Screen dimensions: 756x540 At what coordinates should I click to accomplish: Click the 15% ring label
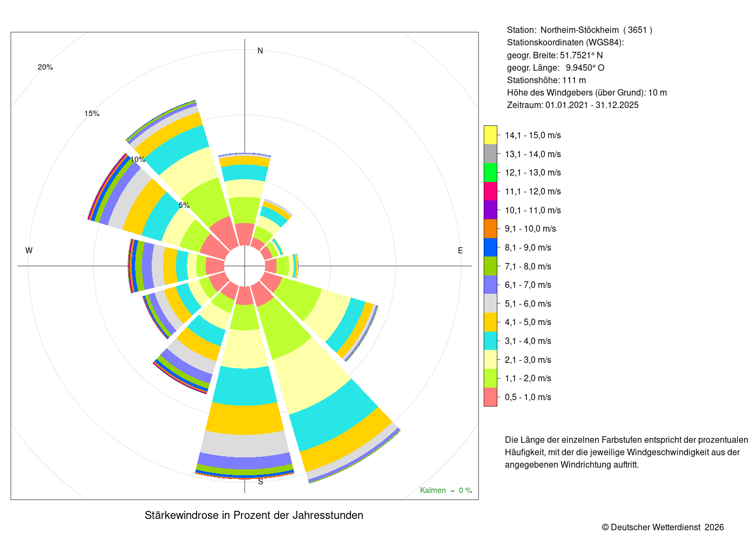click(92, 113)
